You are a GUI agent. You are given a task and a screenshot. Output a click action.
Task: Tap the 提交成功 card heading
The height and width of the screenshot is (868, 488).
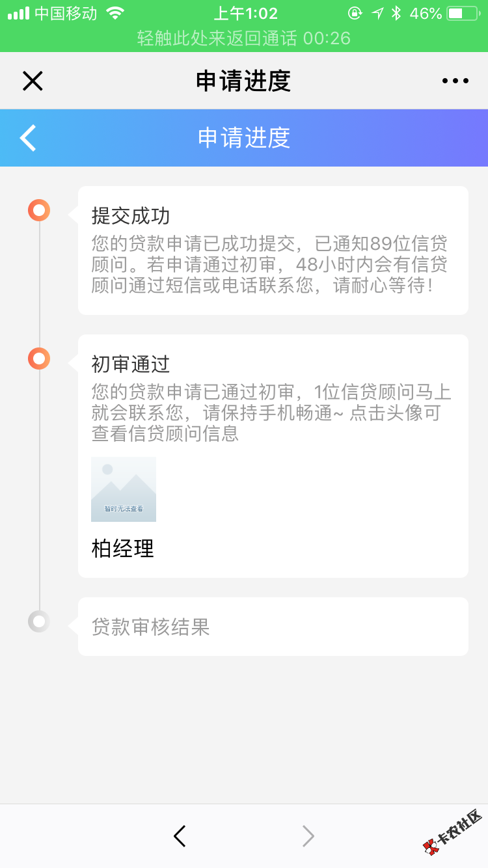[131, 215]
